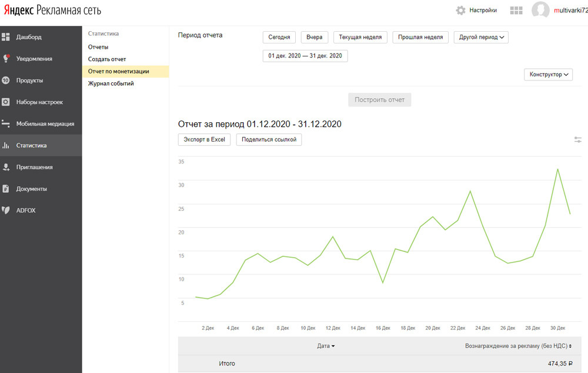
Task: Select 'Журнал событий' in statistics menu
Action: point(111,83)
